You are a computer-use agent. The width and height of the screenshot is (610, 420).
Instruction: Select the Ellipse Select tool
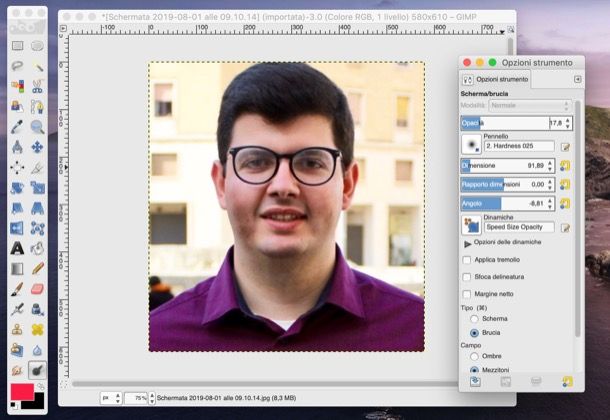click(x=37, y=46)
